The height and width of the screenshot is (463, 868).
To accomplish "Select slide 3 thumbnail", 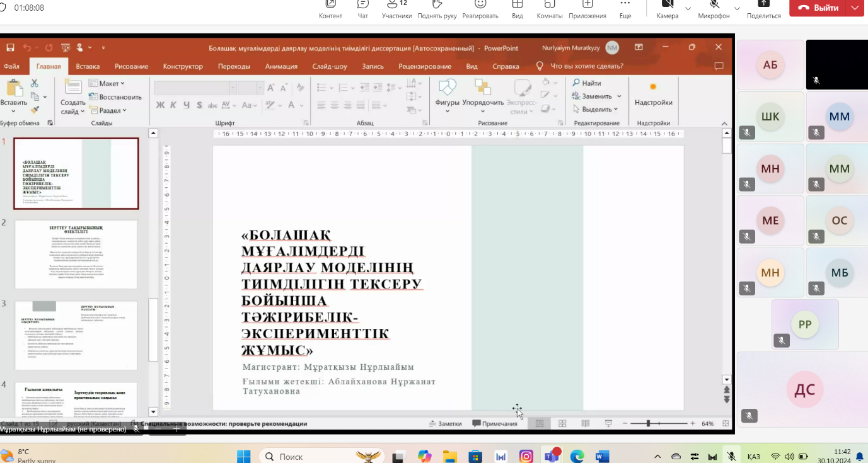I will 76,335.
